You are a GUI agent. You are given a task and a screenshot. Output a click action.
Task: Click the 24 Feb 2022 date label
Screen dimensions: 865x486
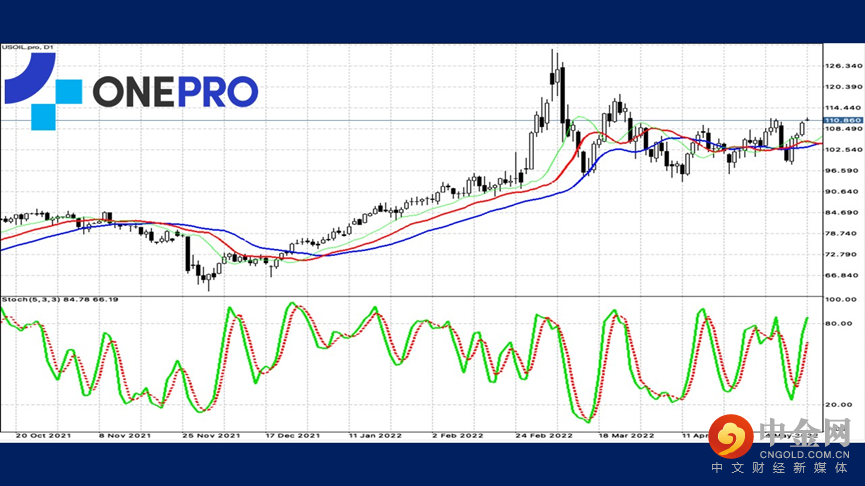(x=544, y=435)
